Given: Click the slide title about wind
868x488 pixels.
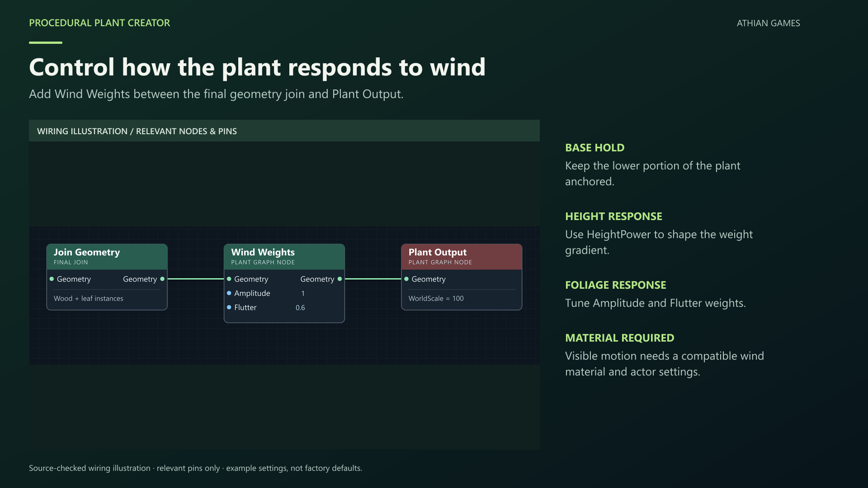Looking at the screenshot, I should coord(257,67).
